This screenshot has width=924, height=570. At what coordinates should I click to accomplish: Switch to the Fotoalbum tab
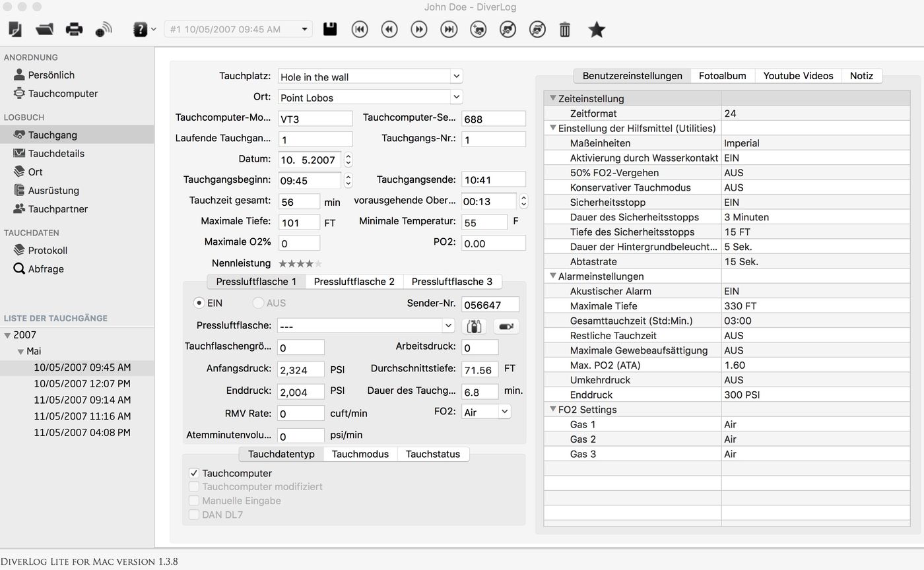pos(722,76)
